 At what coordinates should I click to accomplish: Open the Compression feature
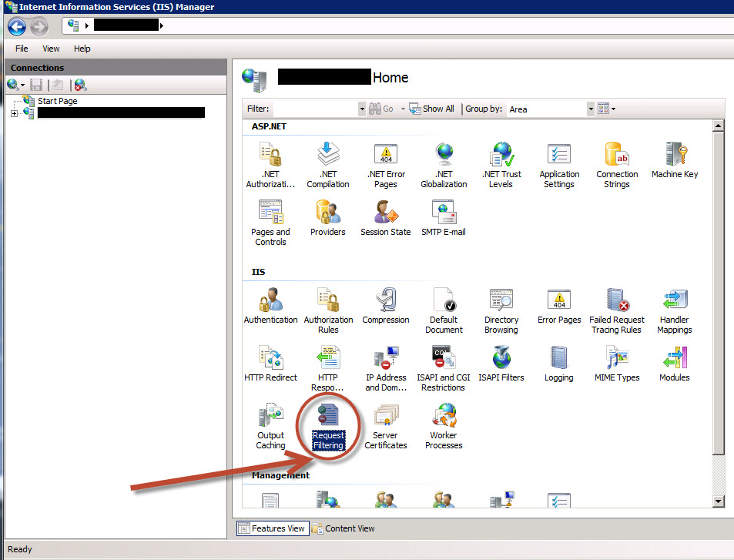pos(386,306)
